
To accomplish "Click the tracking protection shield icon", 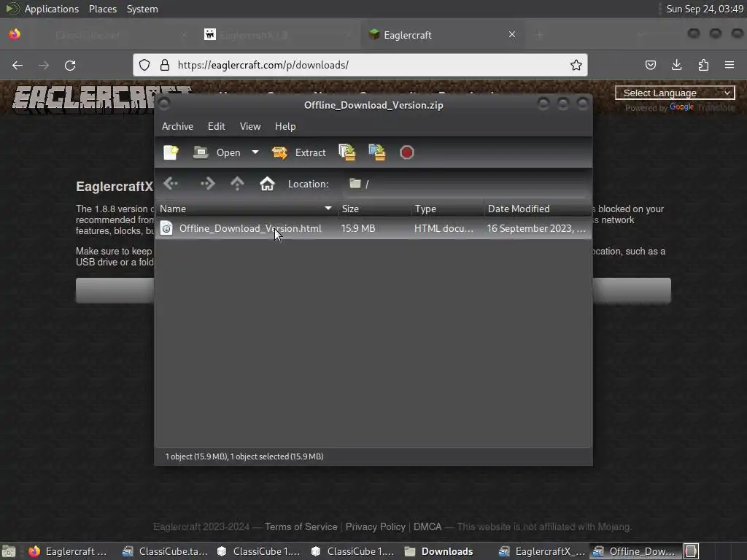I will [x=144, y=65].
